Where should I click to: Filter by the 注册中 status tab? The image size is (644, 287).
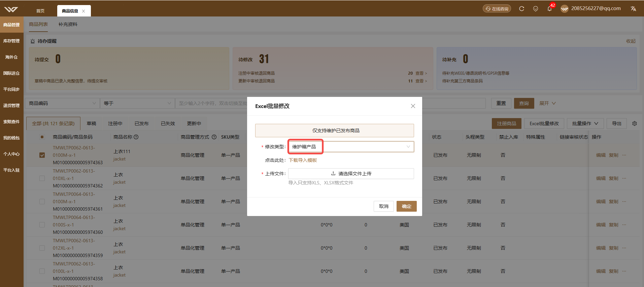point(115,123)
